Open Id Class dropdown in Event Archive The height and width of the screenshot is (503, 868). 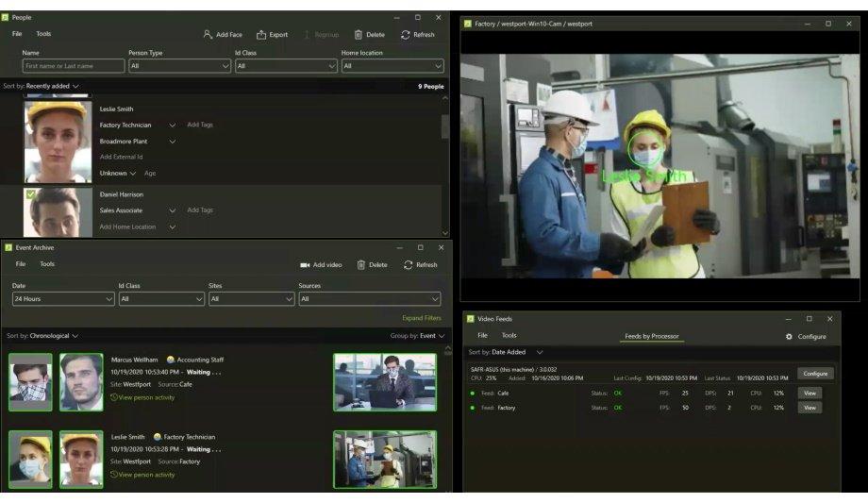(x=161, y=298)
